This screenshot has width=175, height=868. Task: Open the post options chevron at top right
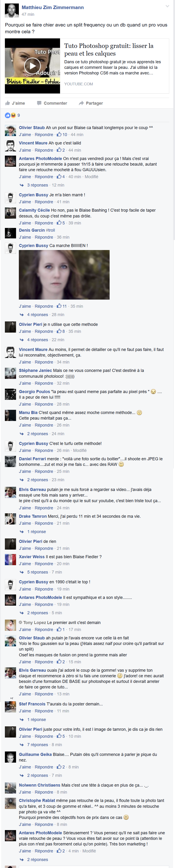[x=167, y=6]
